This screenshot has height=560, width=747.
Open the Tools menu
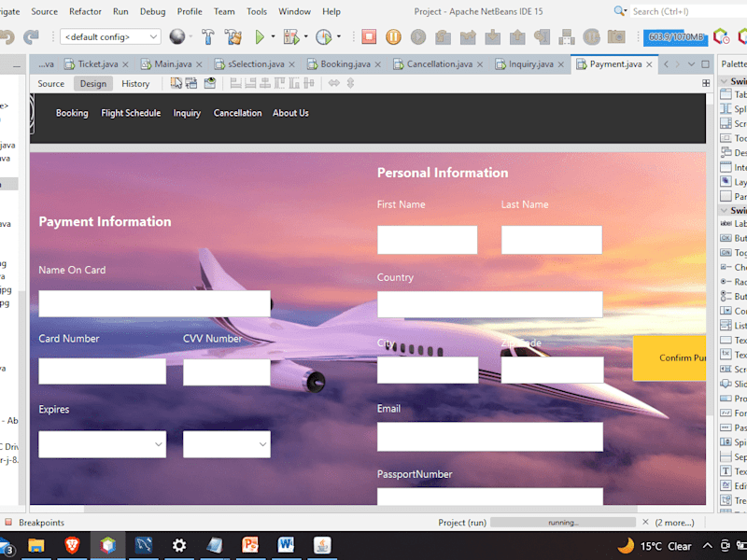pyautogui.click(x=257, y=11)
